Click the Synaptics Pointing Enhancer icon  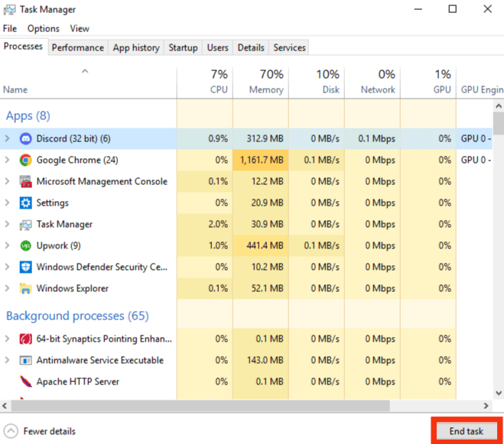[x=26, y=339]
